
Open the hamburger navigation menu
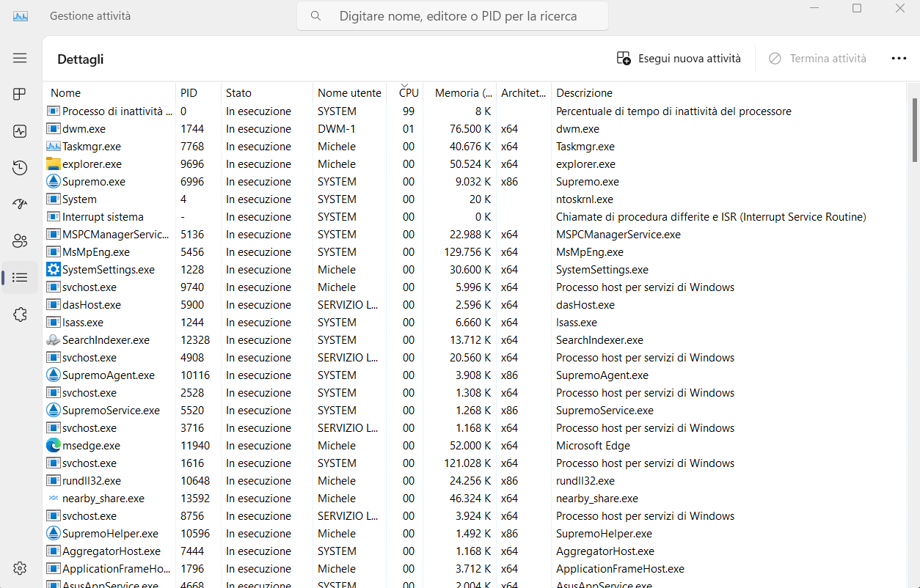pyautogui.click(x=20, y=58)
